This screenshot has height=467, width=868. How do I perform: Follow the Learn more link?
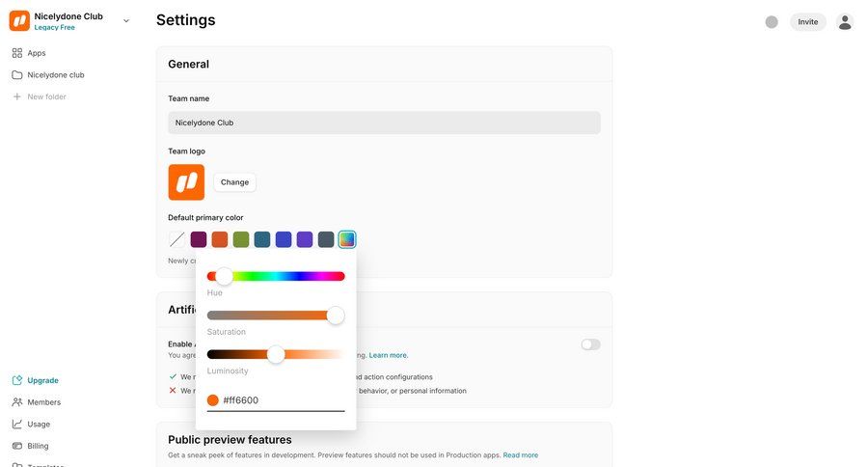pos(389,355)
